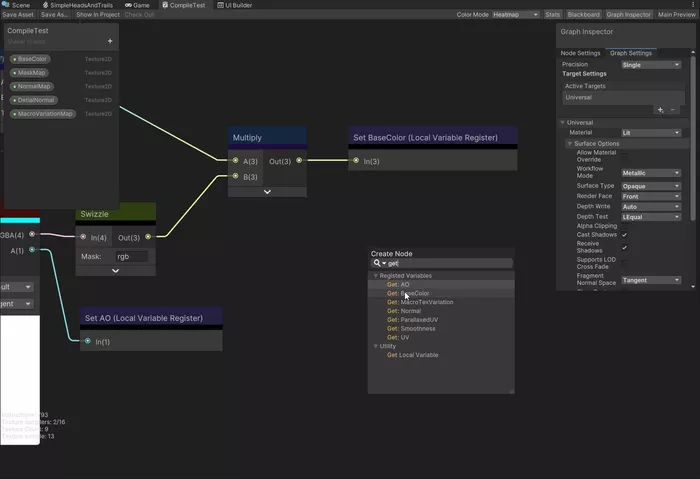Image resolution: width=700 pixels, height=479 pixels.
Task: Add an active target with plus icon
Action: click(x=660, y=110)
